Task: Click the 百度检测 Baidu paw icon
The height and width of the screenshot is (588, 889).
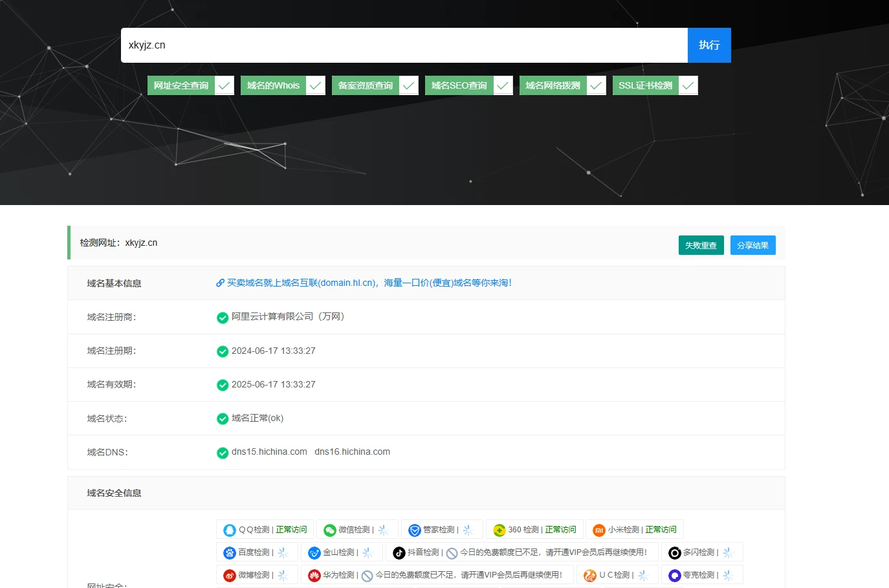Action: (x=229, y=552)
